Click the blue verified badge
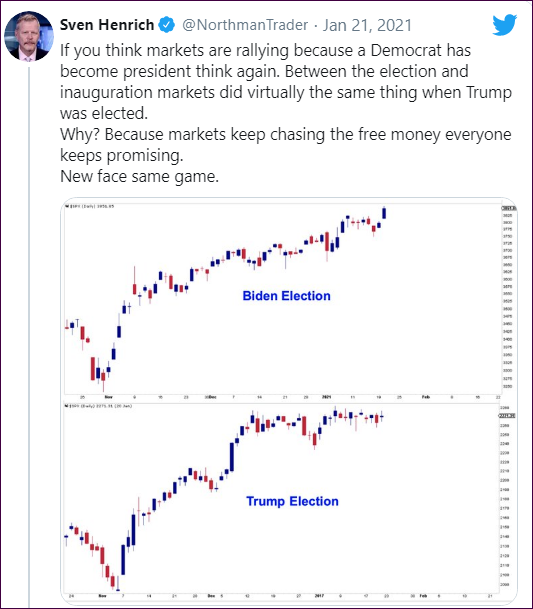The height and width of the screenshot is (609, 533). (x=167, y=25)
